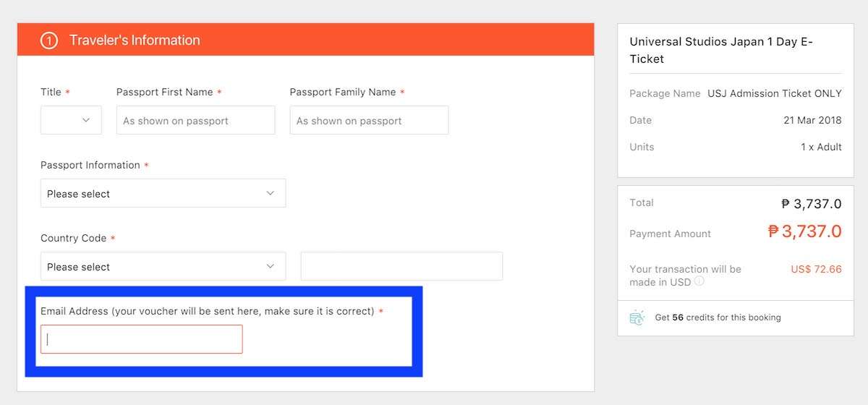
Task: Click the red Payment Amount price
Action: pyautogui.click(x=804, y=231)
